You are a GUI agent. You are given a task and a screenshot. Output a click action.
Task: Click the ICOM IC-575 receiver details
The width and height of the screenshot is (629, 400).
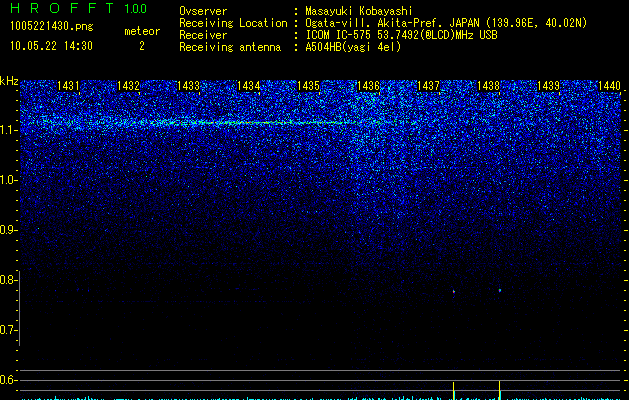(x=402, y=35)
